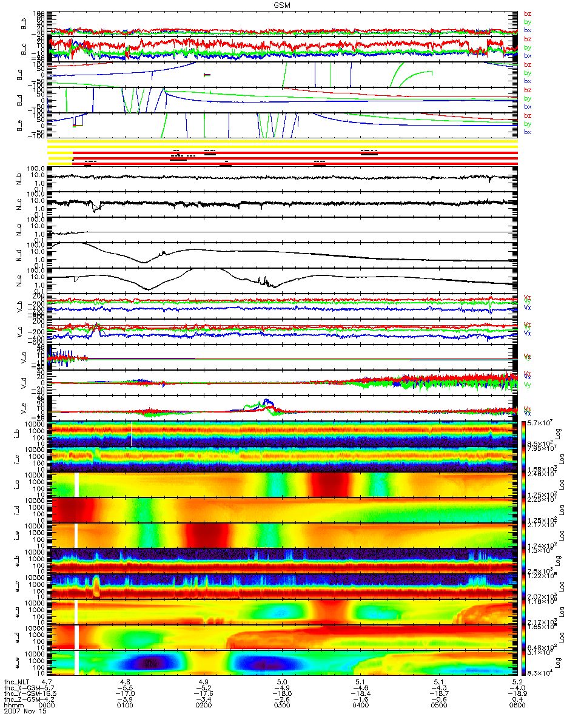Click the V_d velocity panel label
Screen dimensions: 564x728
(24, 383)
